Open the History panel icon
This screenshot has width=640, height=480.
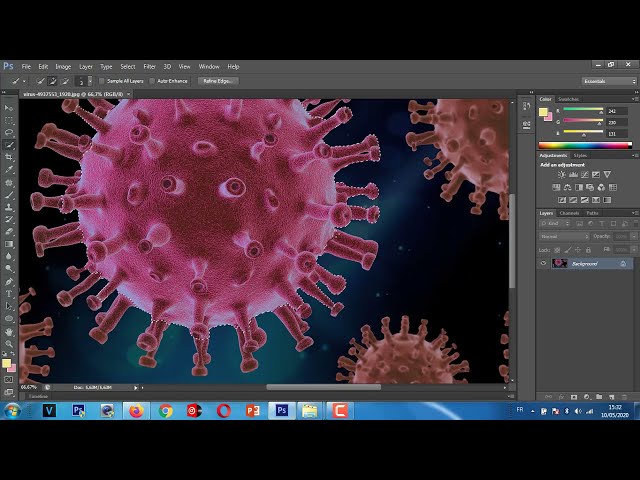(527, 107)
